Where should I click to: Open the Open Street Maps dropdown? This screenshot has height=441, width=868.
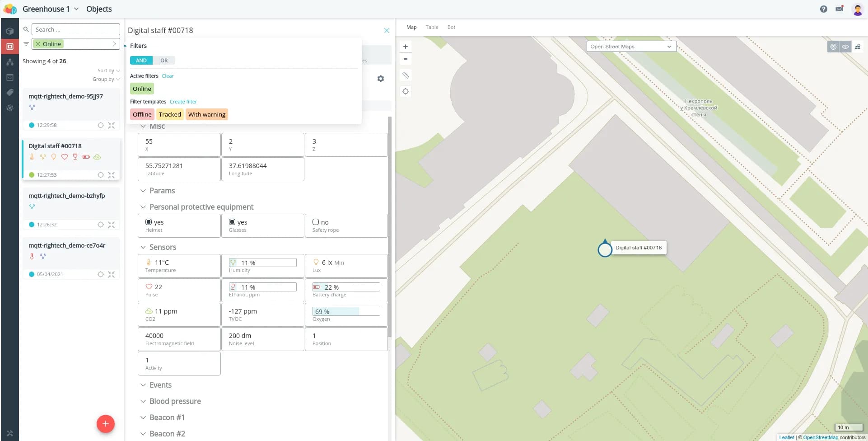click(x=631, y=47)
